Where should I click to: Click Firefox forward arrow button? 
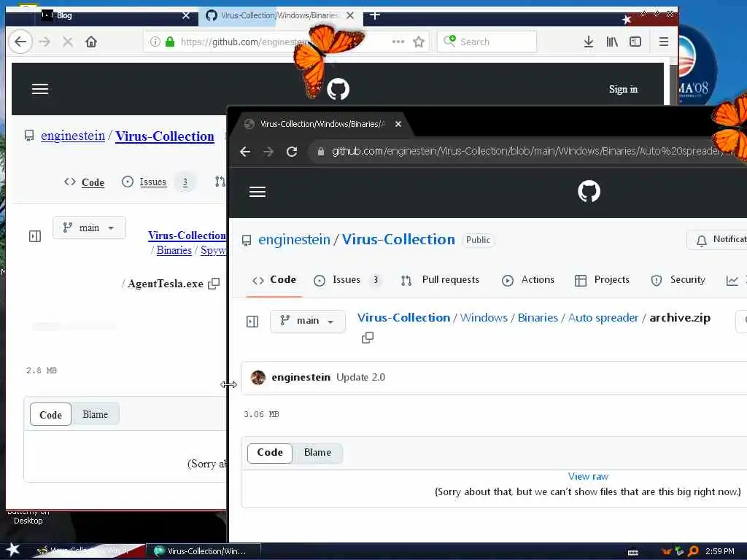(44, 42)
